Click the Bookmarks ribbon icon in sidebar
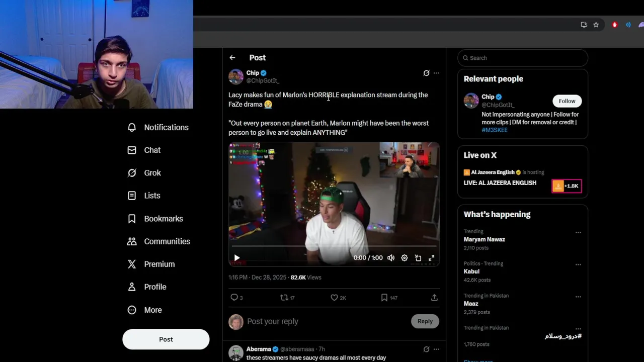This screenshot has height=362, width=644. coord(132,219)
